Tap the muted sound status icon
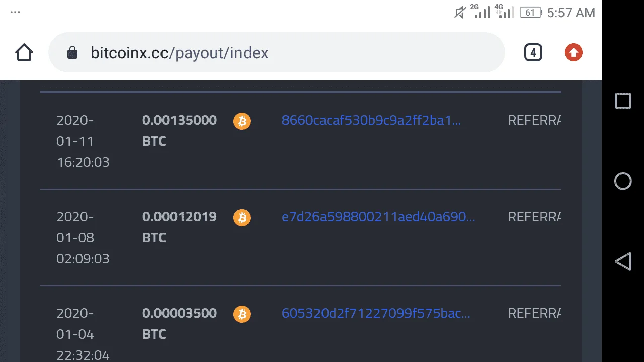 tap(459, 13)
